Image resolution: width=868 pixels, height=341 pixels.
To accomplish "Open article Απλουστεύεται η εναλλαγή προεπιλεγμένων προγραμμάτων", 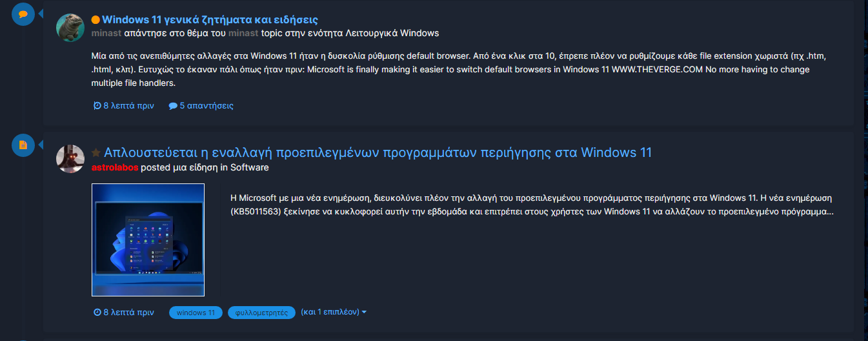I will click(x=378, y=152).
